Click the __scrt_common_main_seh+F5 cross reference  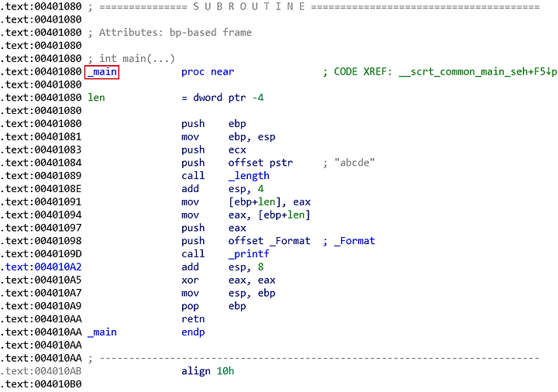[x=472, y=72]
